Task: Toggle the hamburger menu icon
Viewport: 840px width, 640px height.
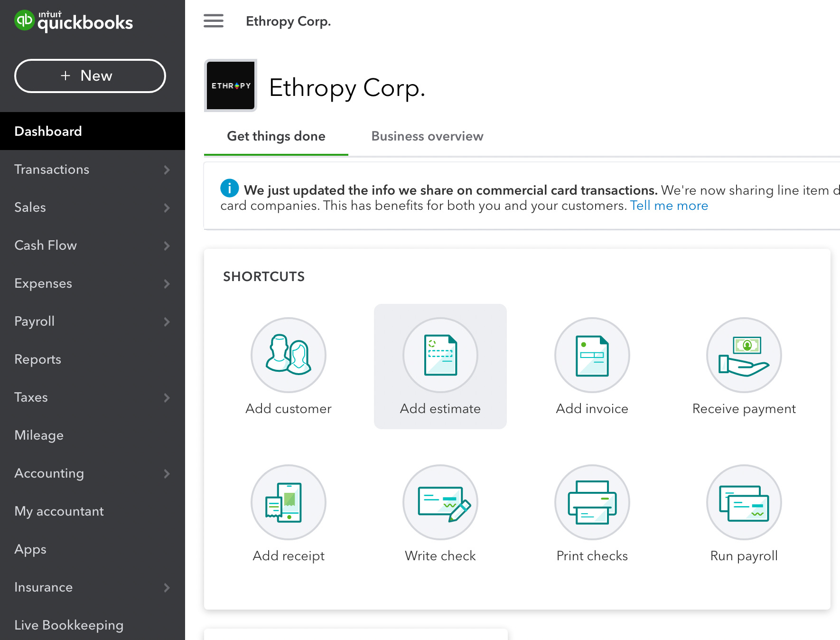Action: pyautogui.click(x=214, y=21)
